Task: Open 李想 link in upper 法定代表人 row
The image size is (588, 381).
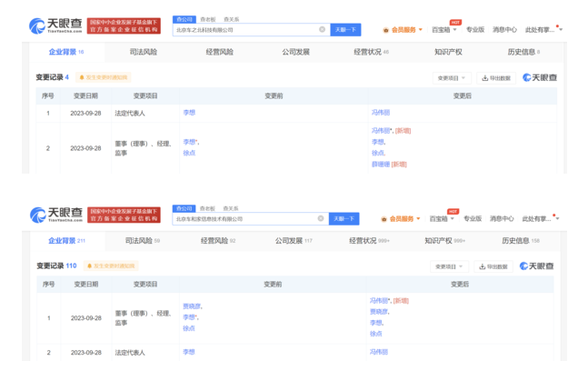Action: 189,113
